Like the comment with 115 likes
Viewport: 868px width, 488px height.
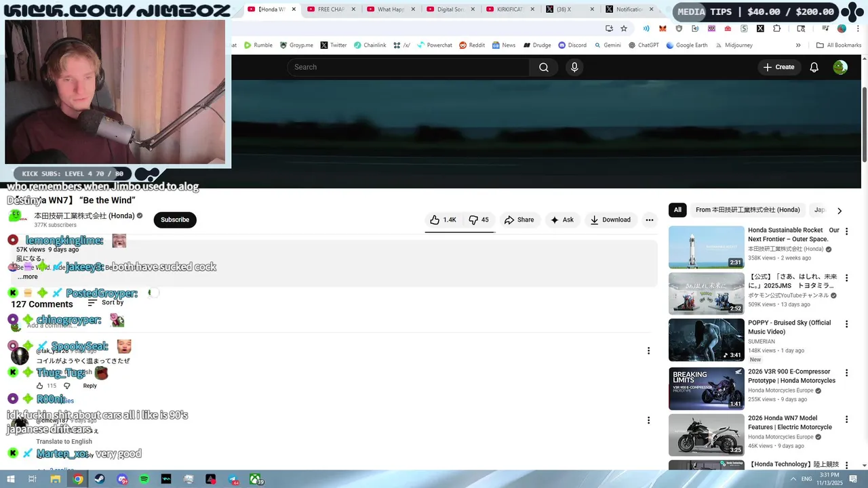40,386
